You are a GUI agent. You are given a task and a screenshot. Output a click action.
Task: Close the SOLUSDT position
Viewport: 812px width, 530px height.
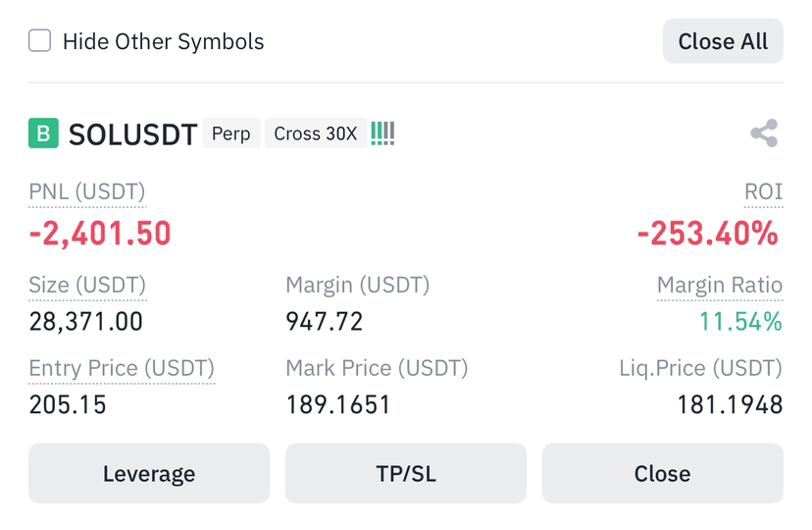662,473
